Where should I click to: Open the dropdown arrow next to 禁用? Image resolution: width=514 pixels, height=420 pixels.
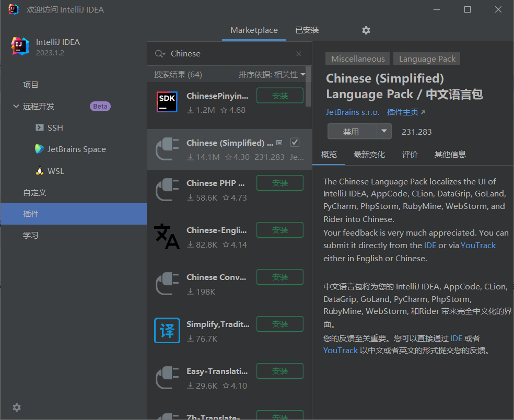(384, 131)
